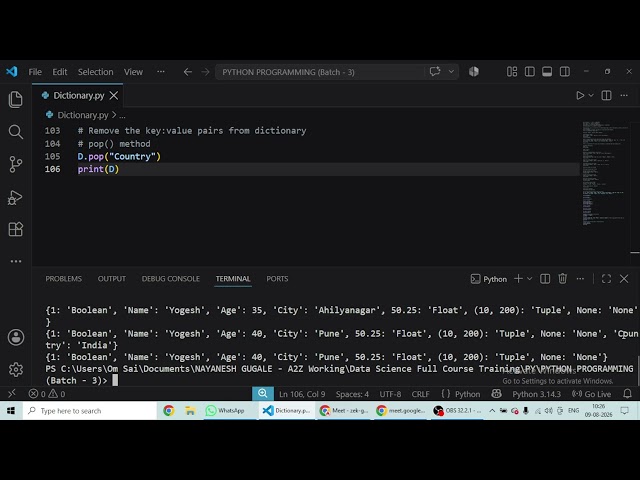
Task: Open the Accounts menu icon
Action: point(16,337)
